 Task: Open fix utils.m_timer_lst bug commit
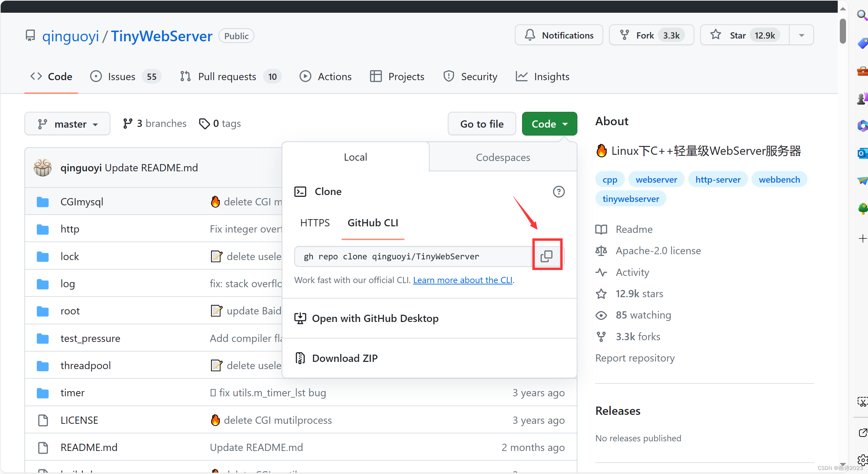(x=272, y=393)
